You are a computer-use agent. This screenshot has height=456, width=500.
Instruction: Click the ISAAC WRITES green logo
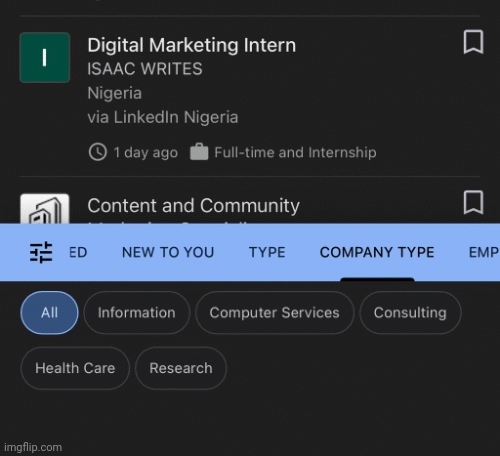(45, 57)
